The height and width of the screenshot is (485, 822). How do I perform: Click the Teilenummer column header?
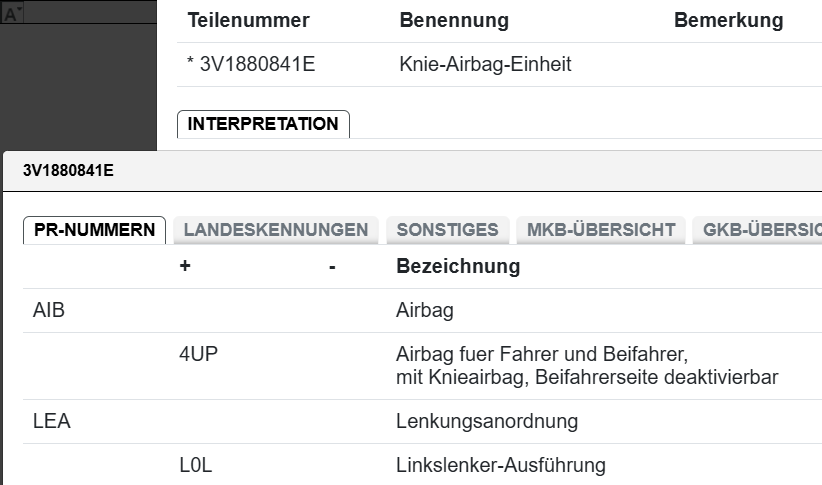(x=248, y=21)
